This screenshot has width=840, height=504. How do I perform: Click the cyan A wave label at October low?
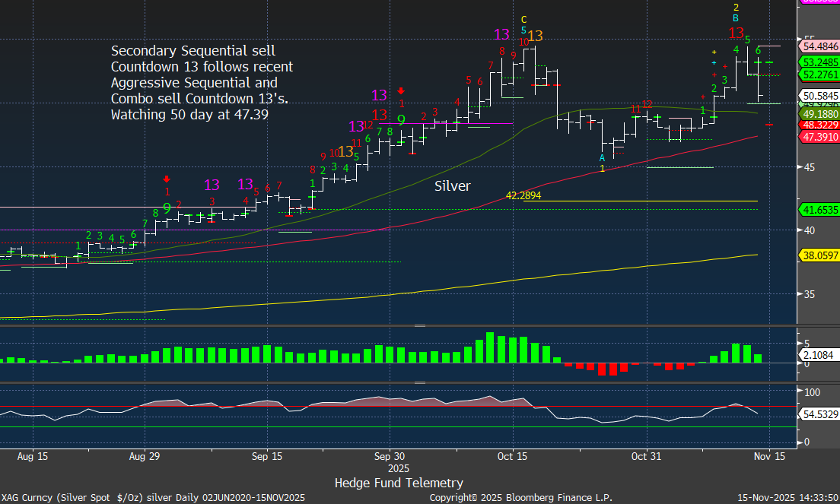[602, 158]
